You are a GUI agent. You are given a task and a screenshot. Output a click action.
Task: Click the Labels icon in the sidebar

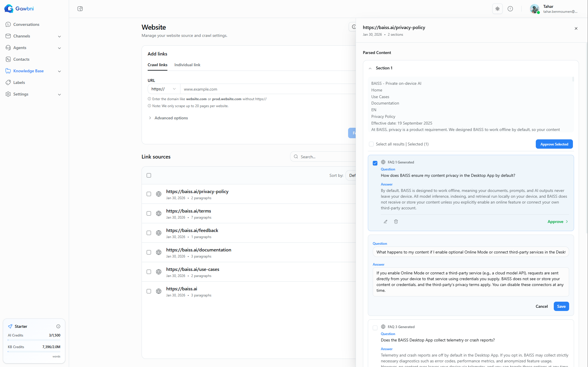[x=9, y=82]
